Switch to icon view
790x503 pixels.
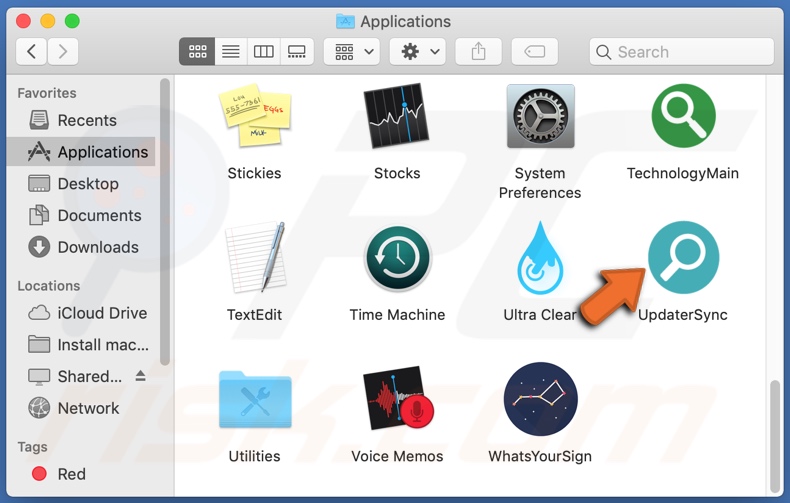[197, 51]
